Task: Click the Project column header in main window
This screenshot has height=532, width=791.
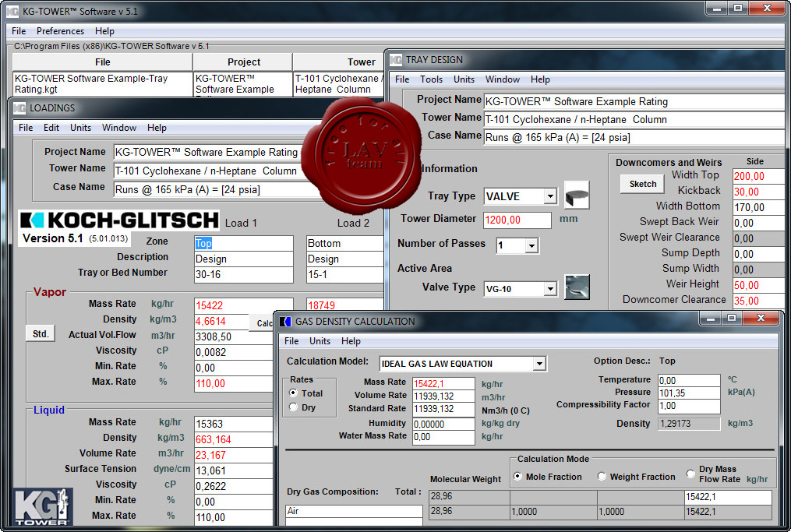Action: click(244, 62)
